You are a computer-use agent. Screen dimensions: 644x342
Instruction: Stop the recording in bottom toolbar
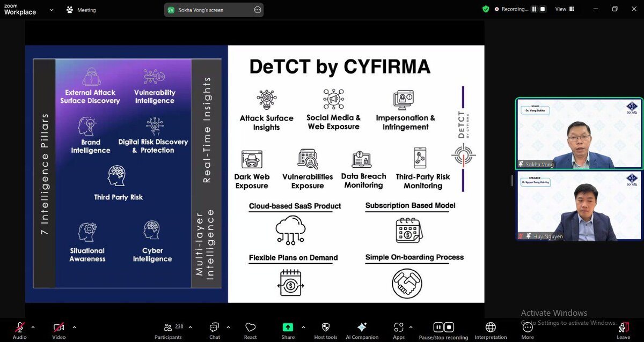pyautogui.click(x=449, y=327)
